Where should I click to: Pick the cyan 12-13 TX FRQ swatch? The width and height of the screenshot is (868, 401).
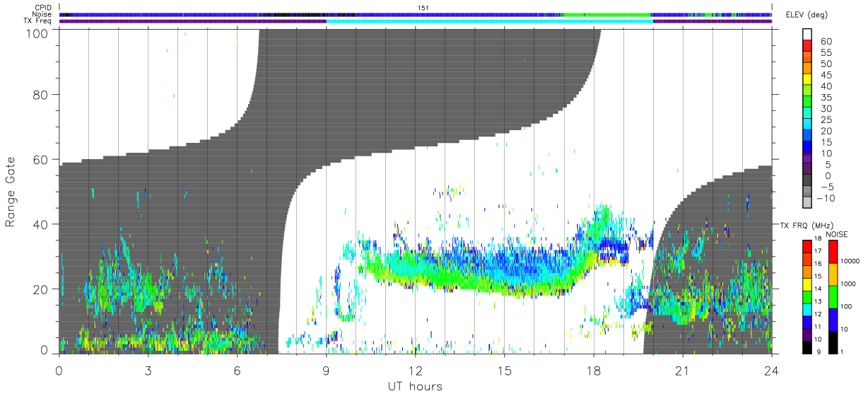click(x=809, y=309)
